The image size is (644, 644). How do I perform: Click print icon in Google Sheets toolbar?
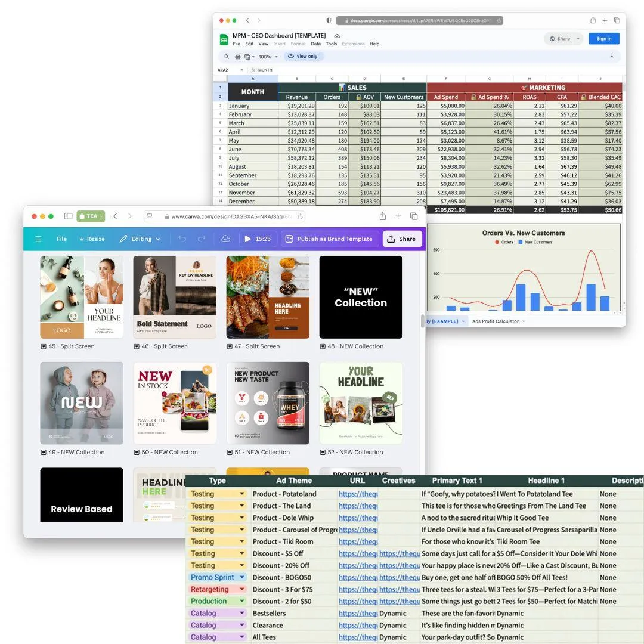(x=237, y=57)
